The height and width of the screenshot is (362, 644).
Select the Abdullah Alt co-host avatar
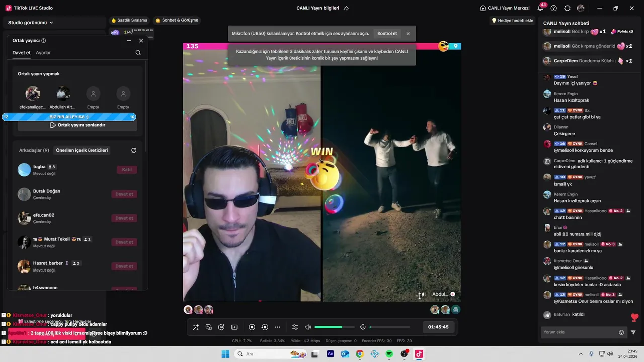coord(63,94)
